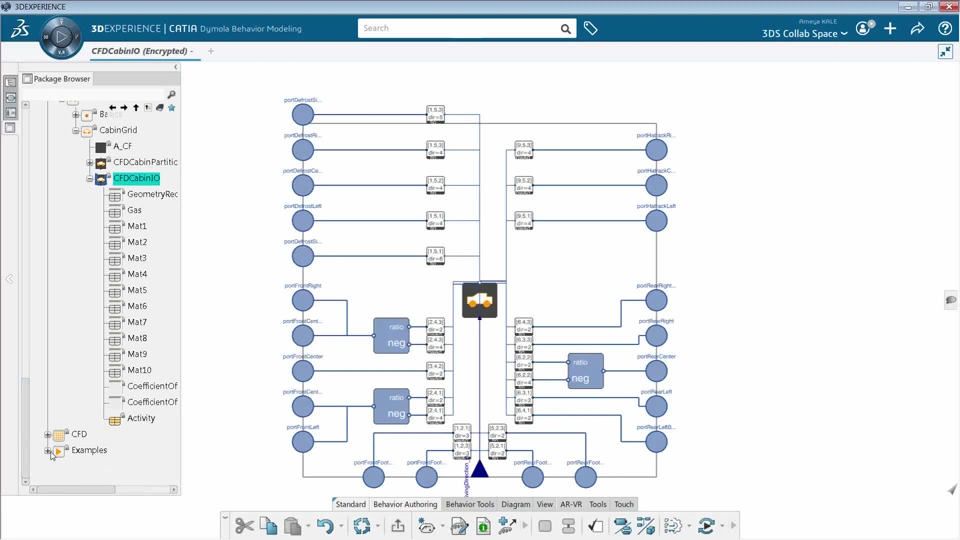Switch to the Diagram tab

point(516,504)
